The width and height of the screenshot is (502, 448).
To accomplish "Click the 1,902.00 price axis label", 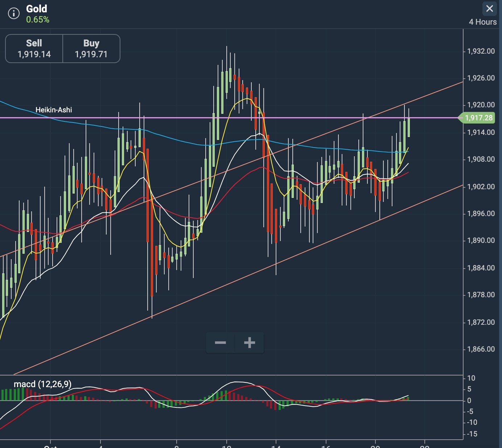I will click(x=481, y=187).
